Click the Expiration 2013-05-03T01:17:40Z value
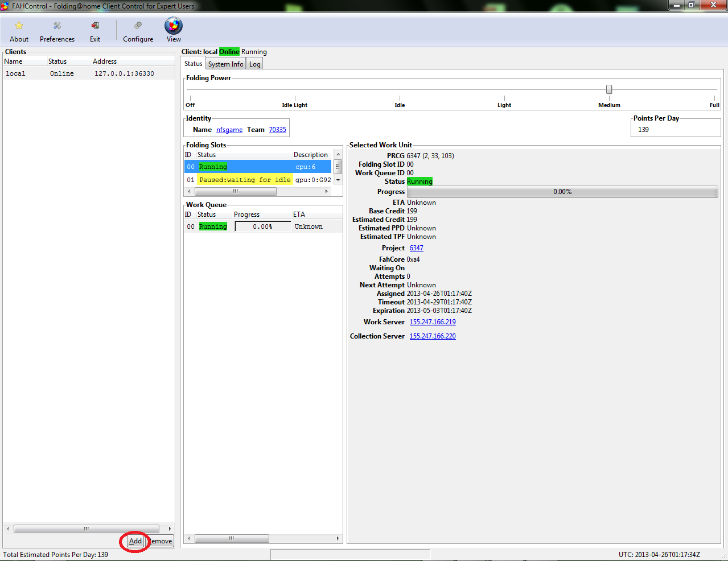This screenshot has width=728, height=561. (x=439, y=311)
